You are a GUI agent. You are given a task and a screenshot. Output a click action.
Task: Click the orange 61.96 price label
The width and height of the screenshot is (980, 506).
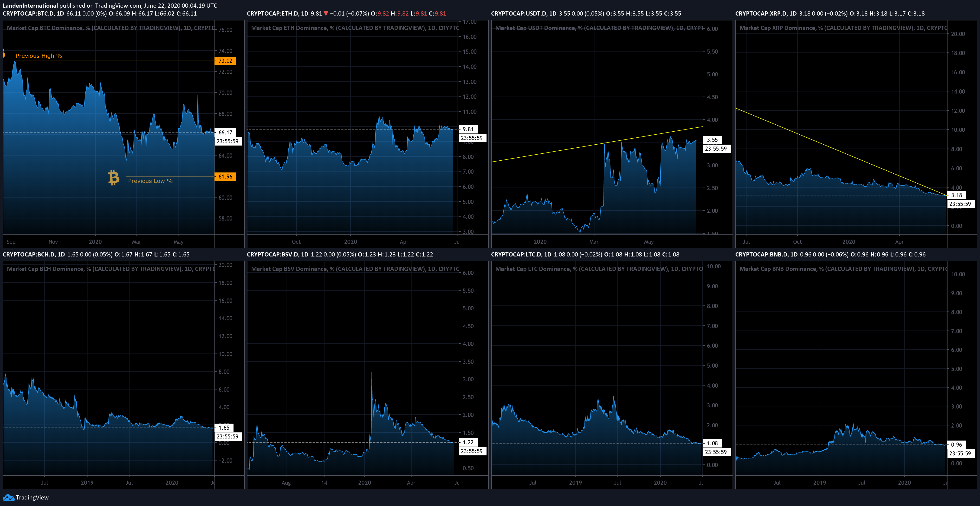click(x=225, y=177)
